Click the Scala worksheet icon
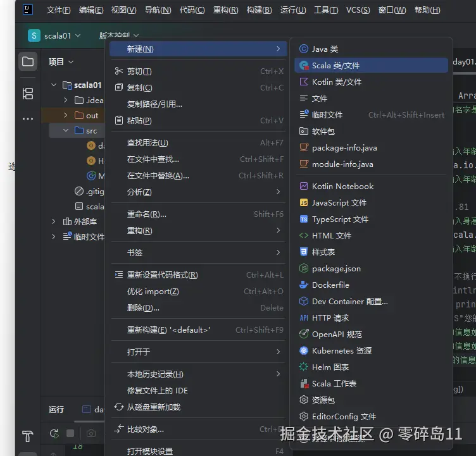Screen dimensions: 476x456 coord(304,383)
